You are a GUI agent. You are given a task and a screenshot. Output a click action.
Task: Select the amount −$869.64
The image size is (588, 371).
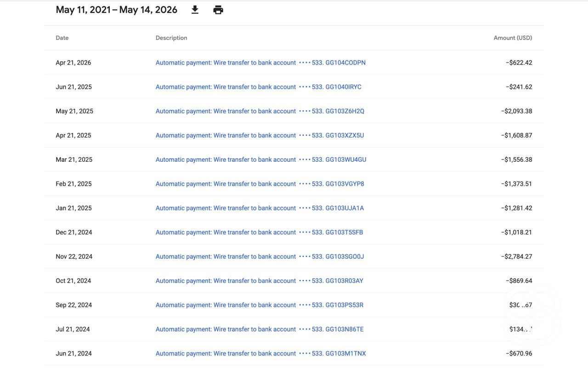[519, 281]
